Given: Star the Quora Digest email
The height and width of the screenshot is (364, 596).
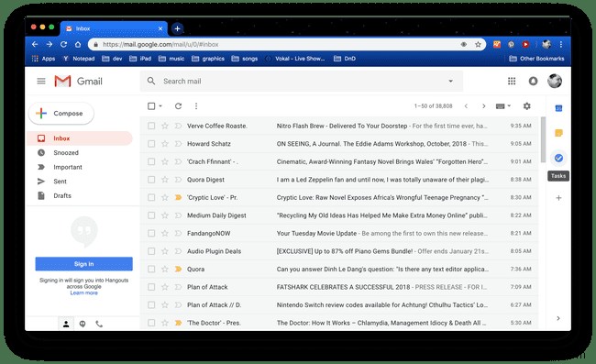Looking at the screenshot, I should point(164,180).
